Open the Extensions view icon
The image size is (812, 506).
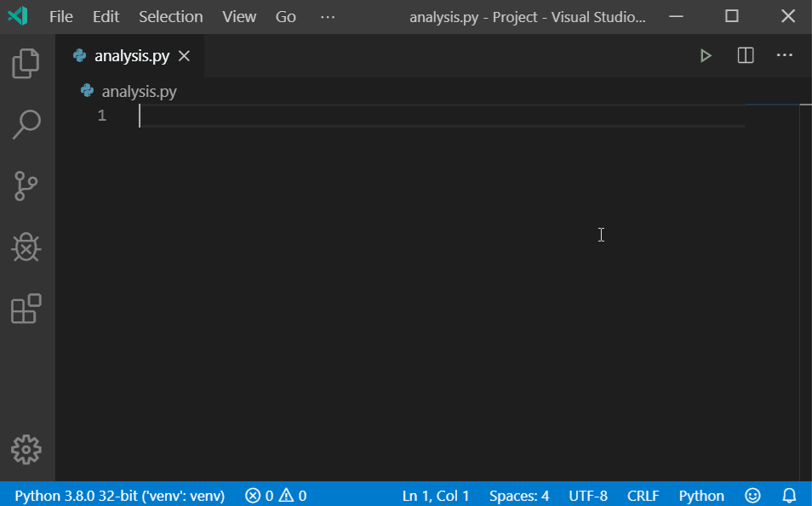(x=26, y=309)
